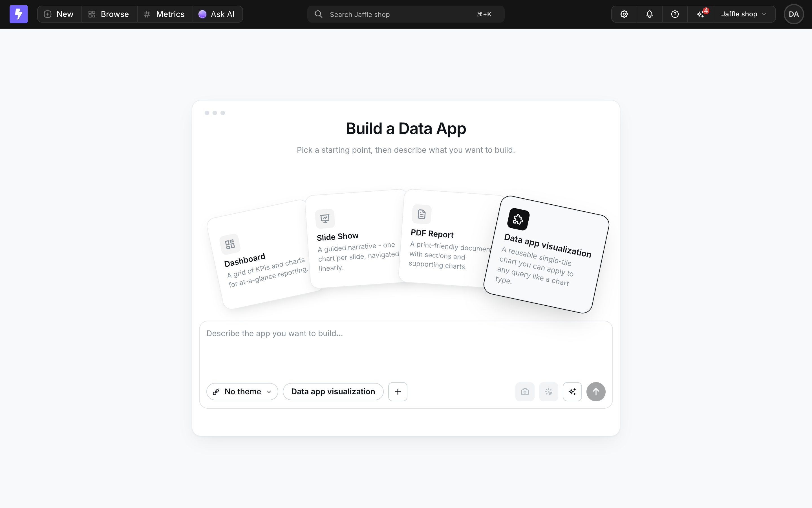Image resolution: width=812 pixels, height=508 pixels.
Task: Click the Dashboard grid icon
Action: 230,244
